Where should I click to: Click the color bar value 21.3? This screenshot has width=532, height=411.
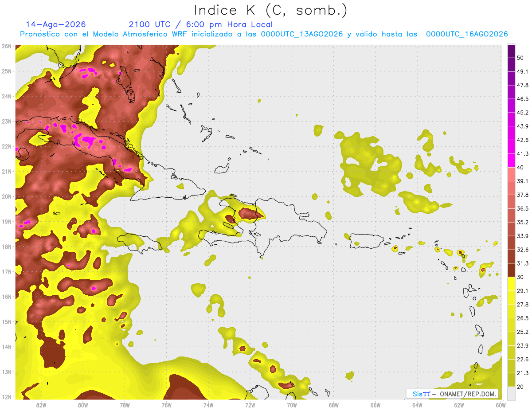tap(523, 373)
